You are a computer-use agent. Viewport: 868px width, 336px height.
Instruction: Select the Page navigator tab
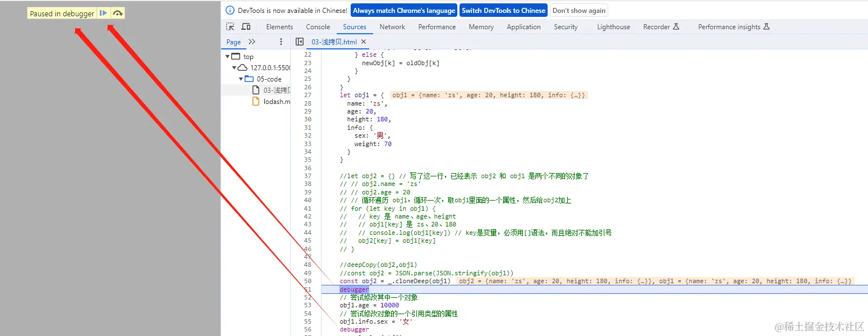coord(233,42)
